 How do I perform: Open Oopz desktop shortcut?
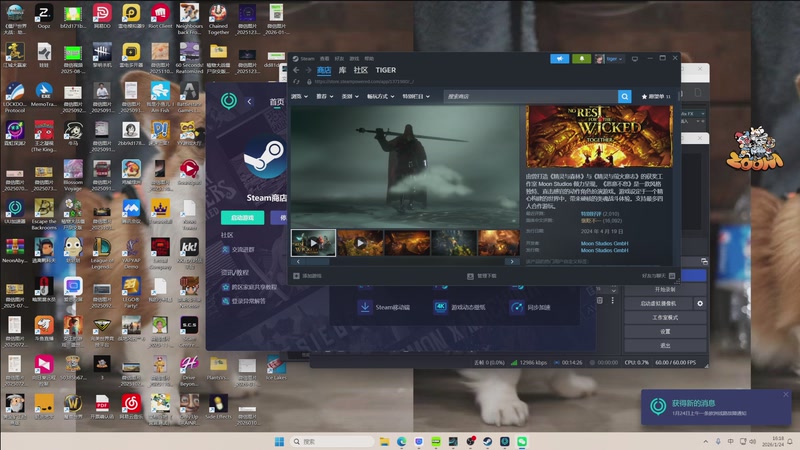(x=44, y=17)
